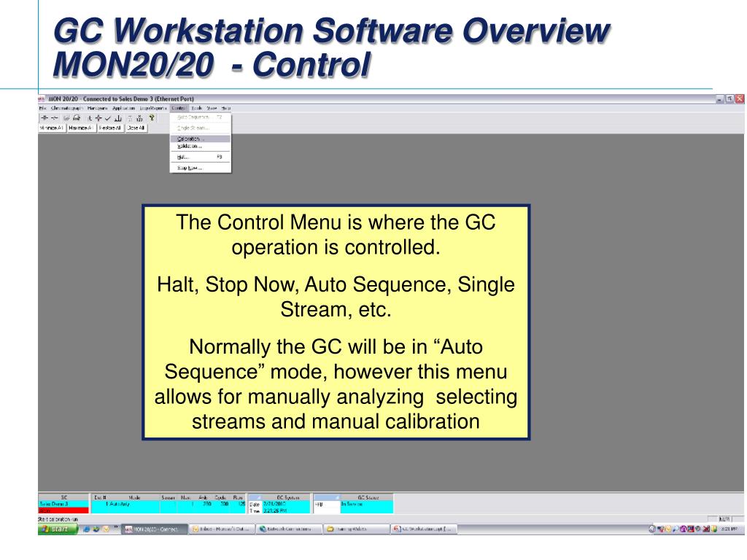747x560 pixels.
Task: Click the four-point star toolbar icon
Action: [98, 118]
